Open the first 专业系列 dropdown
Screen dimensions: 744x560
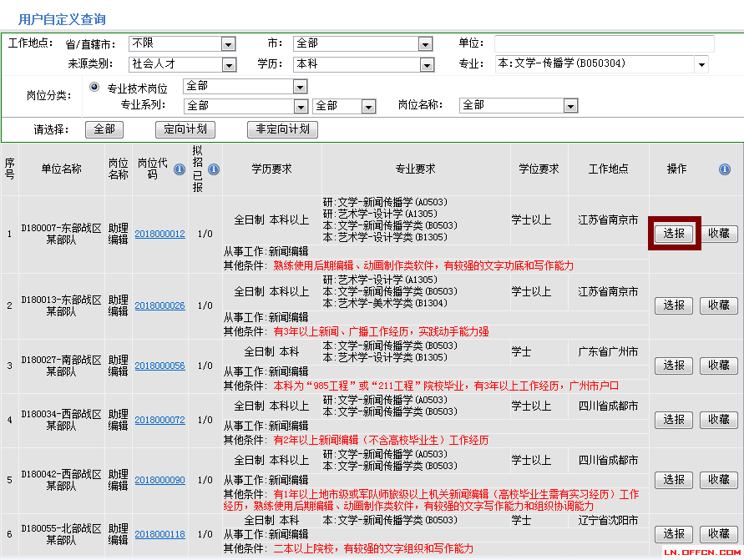pos(245,106)
